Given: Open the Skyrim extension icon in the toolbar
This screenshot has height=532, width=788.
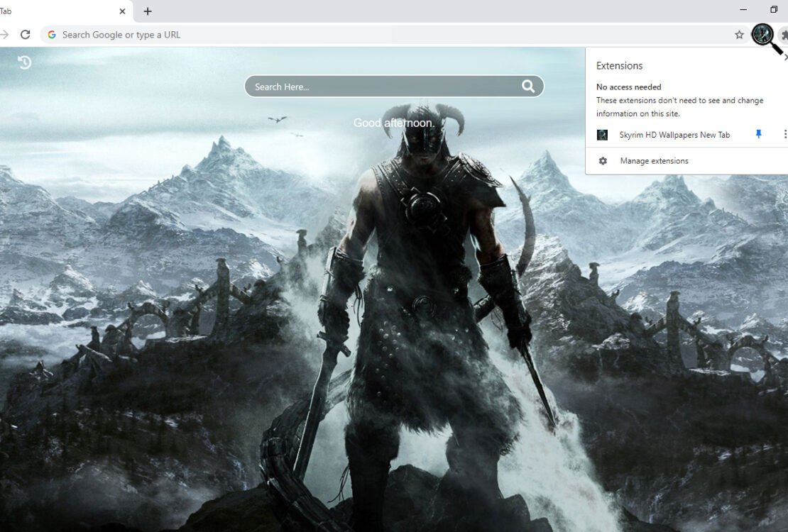Looking at the screenshot, I should tap(762, 34).
